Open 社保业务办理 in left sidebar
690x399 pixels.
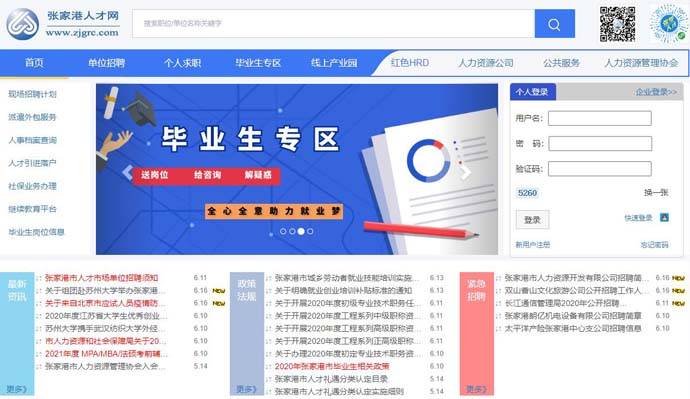point(33,186)
